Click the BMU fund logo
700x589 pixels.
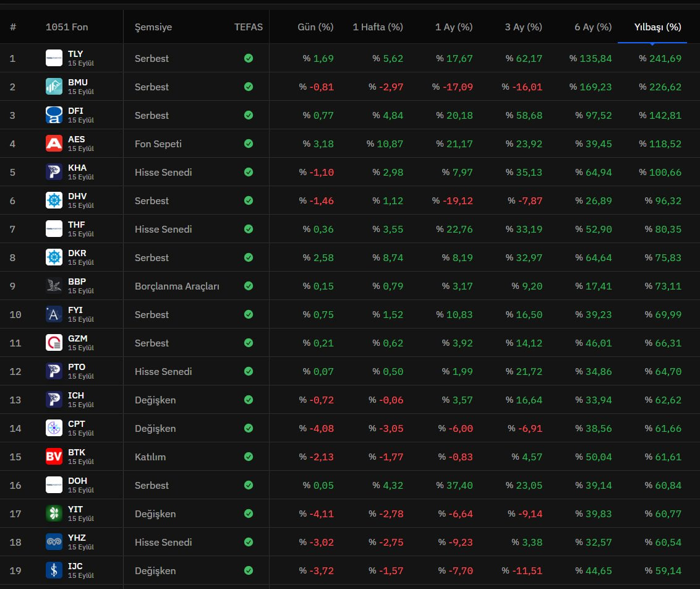pos(54,87)
